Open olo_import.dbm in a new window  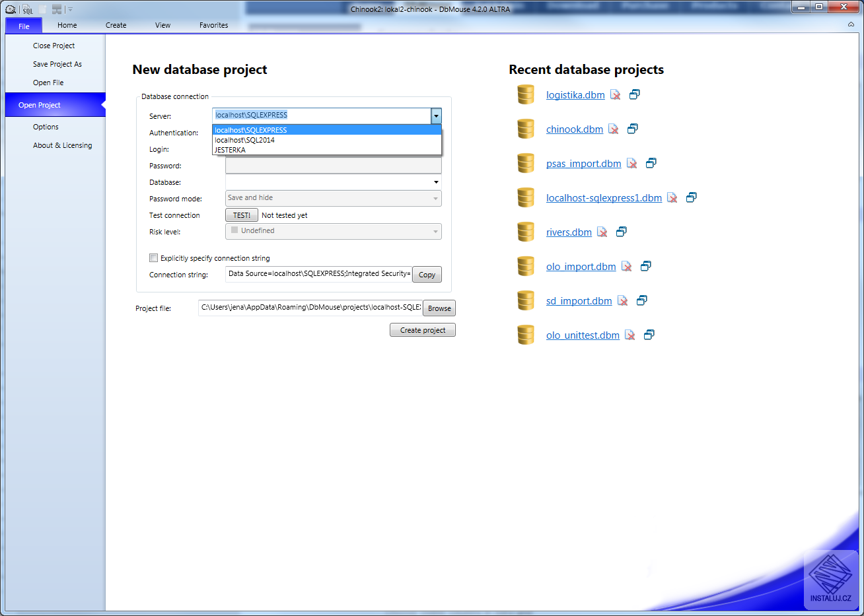645,266
